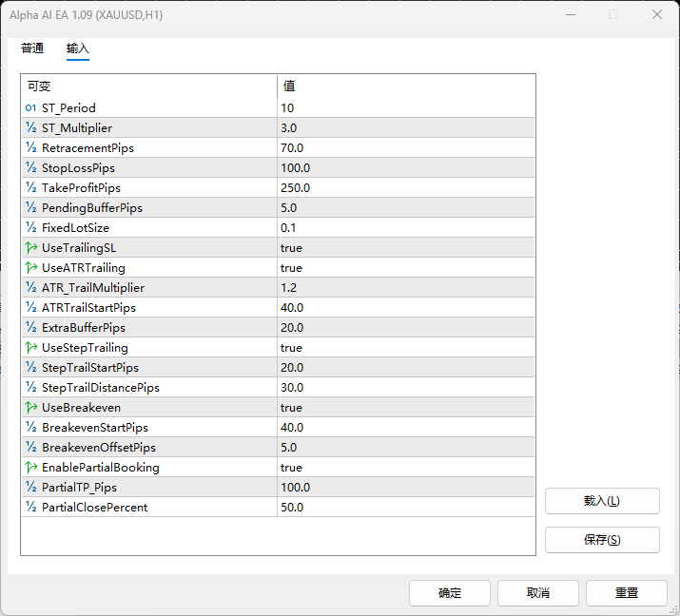Click the double type icon beside FixedLotSize

click(30, 227)
